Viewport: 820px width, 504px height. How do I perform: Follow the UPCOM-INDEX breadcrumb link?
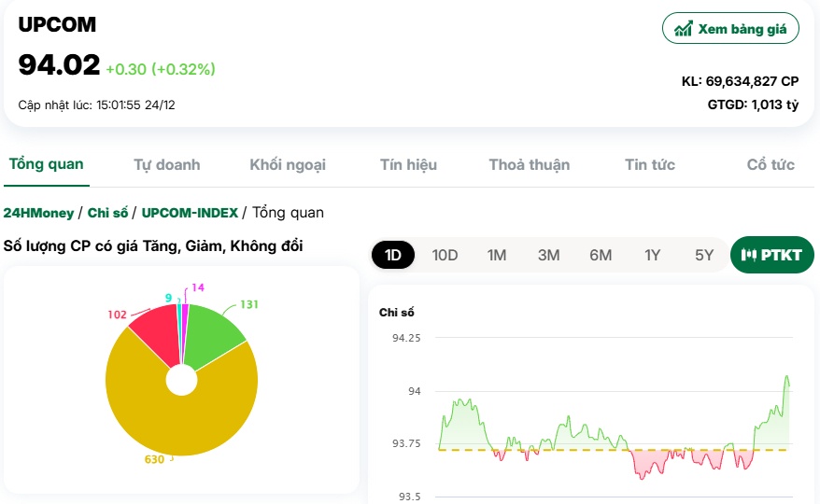pos(190,213)
